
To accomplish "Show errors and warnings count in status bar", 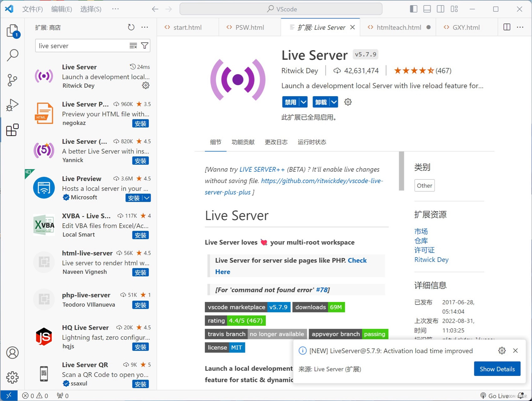I will (x=35, y=396).
